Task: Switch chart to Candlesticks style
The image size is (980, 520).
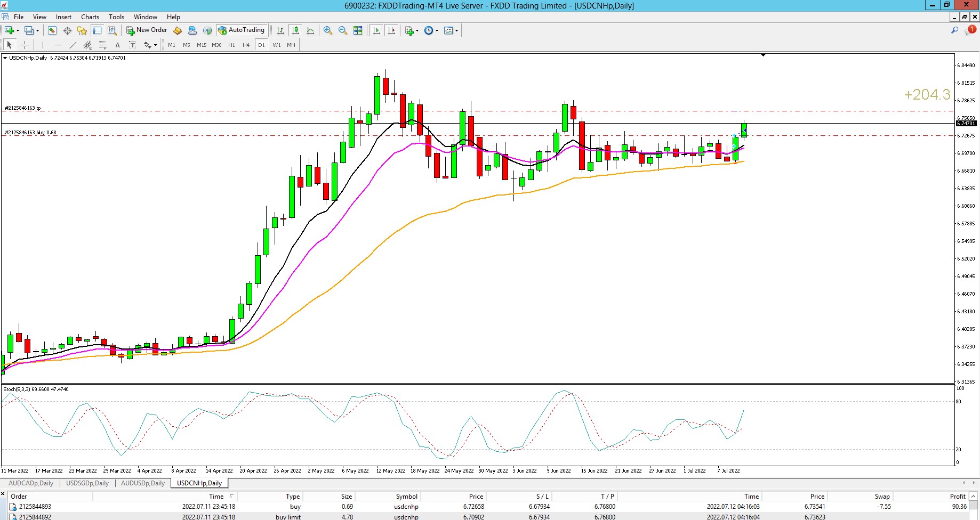Action: pyautogui.click(x=295, y=30)
